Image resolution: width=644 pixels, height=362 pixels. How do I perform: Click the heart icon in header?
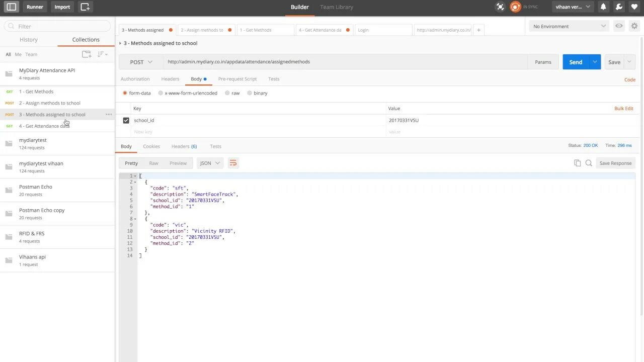(x=634, y=7)
